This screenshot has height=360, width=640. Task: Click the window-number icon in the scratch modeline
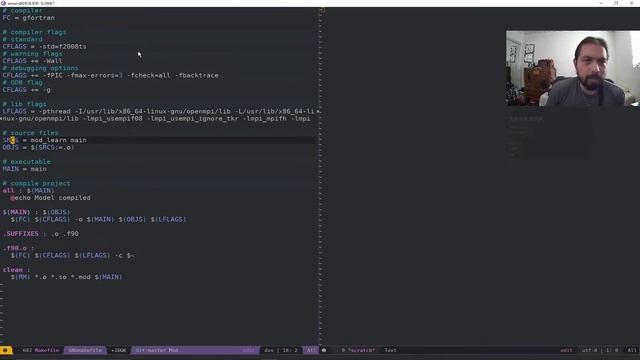(324, 350)
